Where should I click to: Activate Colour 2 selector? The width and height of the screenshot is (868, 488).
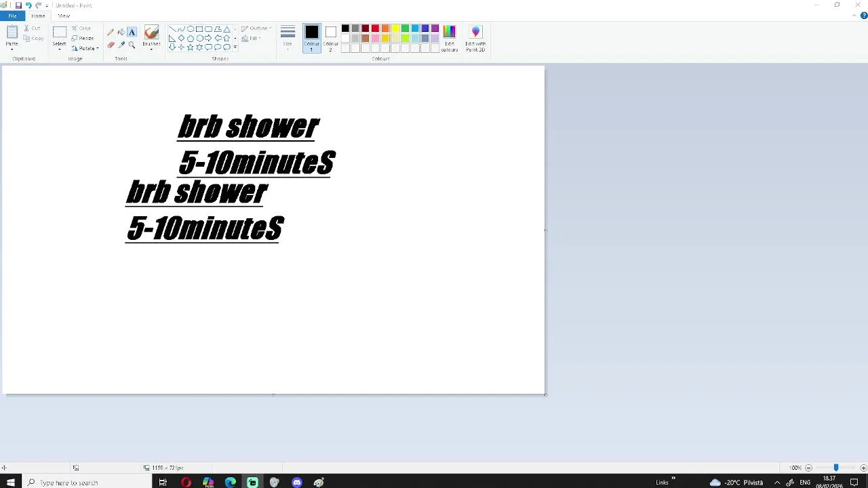point(330,39)
